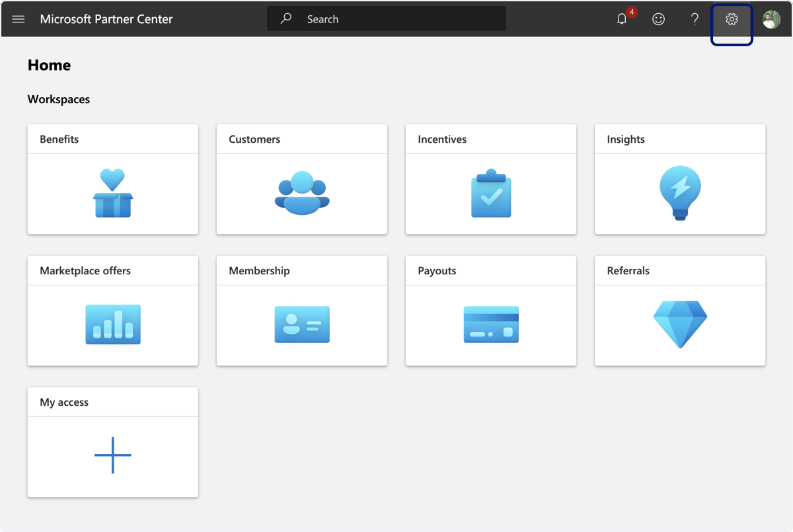The image size is (793, 532).
Task: Open the Insights workspace title
Action: 626,139
